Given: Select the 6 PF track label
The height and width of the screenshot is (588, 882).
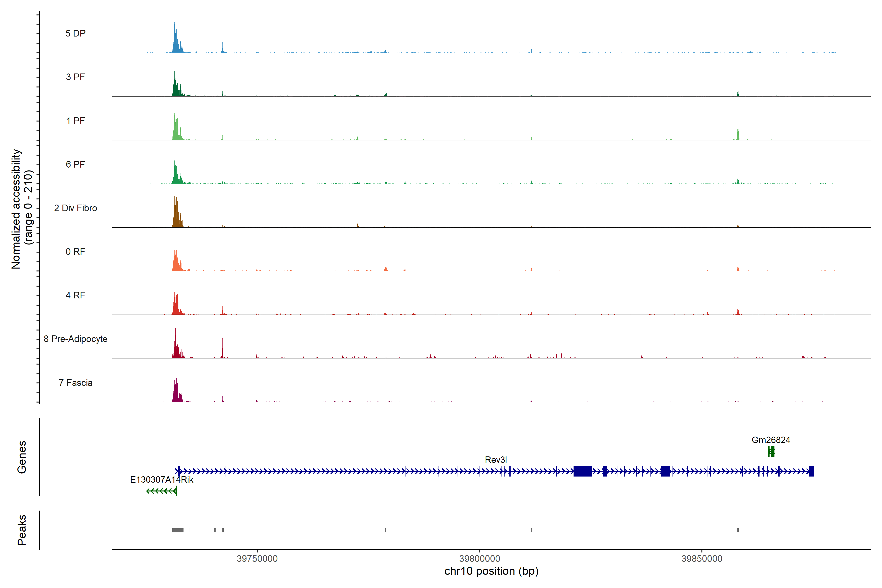Looking at the screenshot, I should click(x=75, y=164).
